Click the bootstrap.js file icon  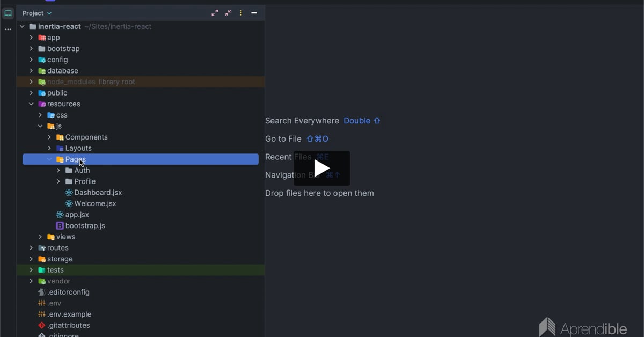60,225
